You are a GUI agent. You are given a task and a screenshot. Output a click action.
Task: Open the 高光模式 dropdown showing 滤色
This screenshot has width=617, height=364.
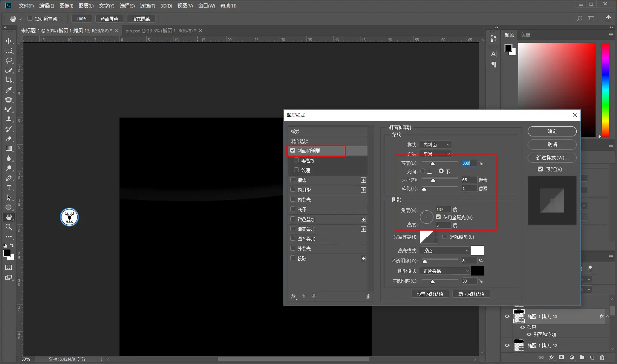(x=445, y=251)
